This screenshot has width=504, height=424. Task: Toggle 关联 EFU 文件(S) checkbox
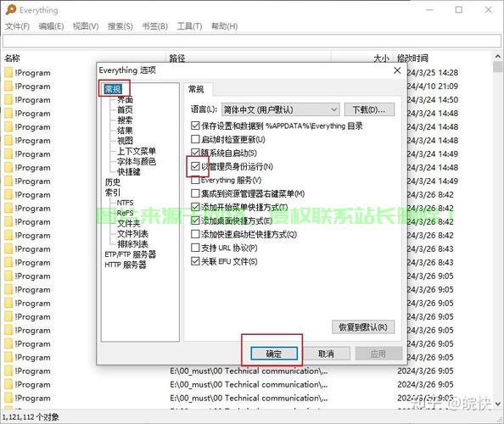(x=195, y=261)
